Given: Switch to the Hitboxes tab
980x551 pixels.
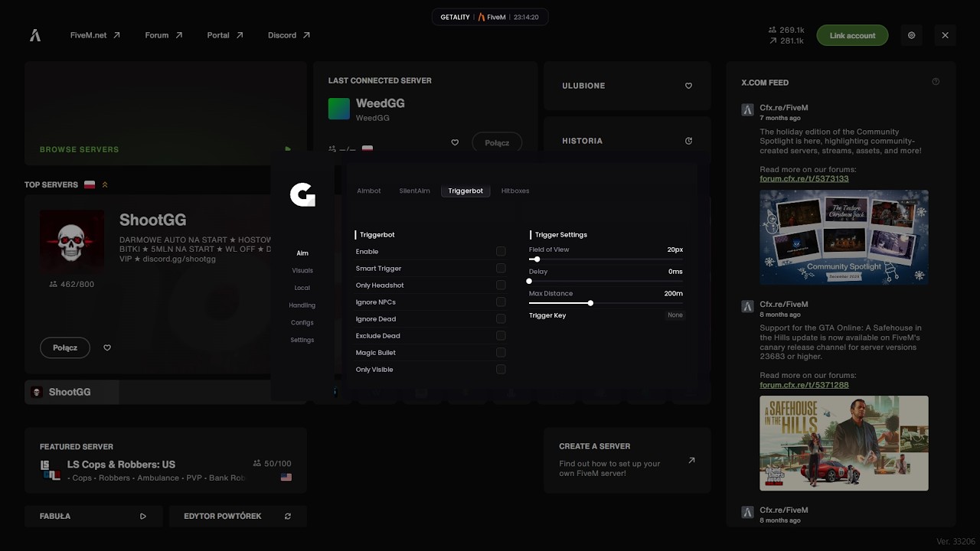Looking at the screenshot, I should tap(515, 191).
